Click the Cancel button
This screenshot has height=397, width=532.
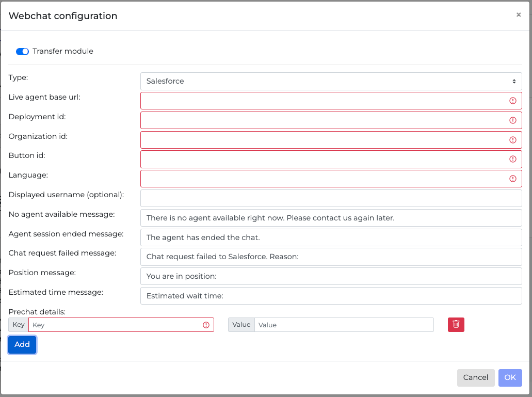(475, 377)
